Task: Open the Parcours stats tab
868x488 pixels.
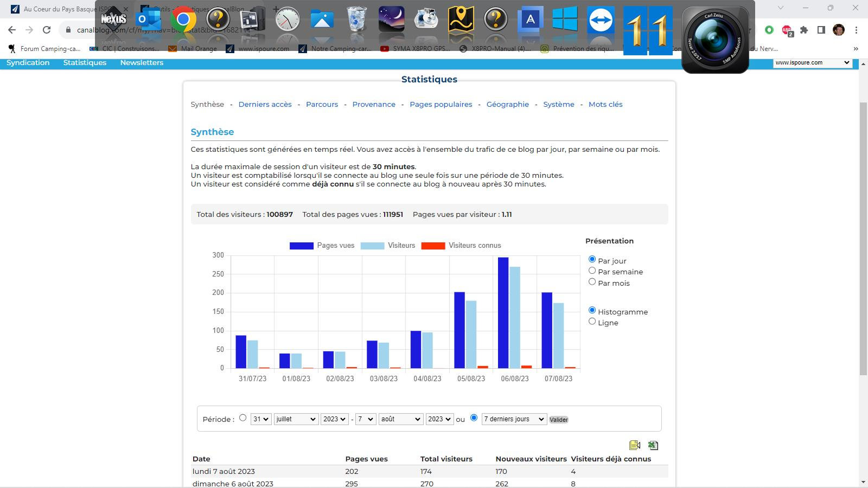Action: (322, 104)
